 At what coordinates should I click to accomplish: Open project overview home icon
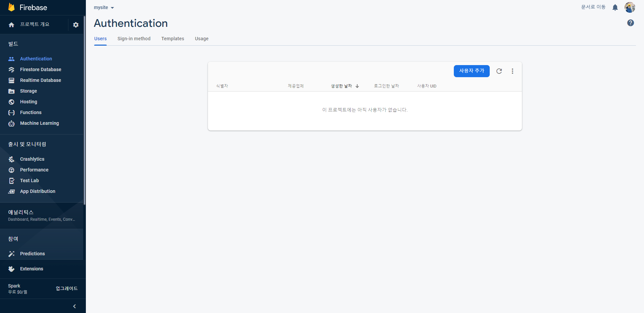click(11, 25)
